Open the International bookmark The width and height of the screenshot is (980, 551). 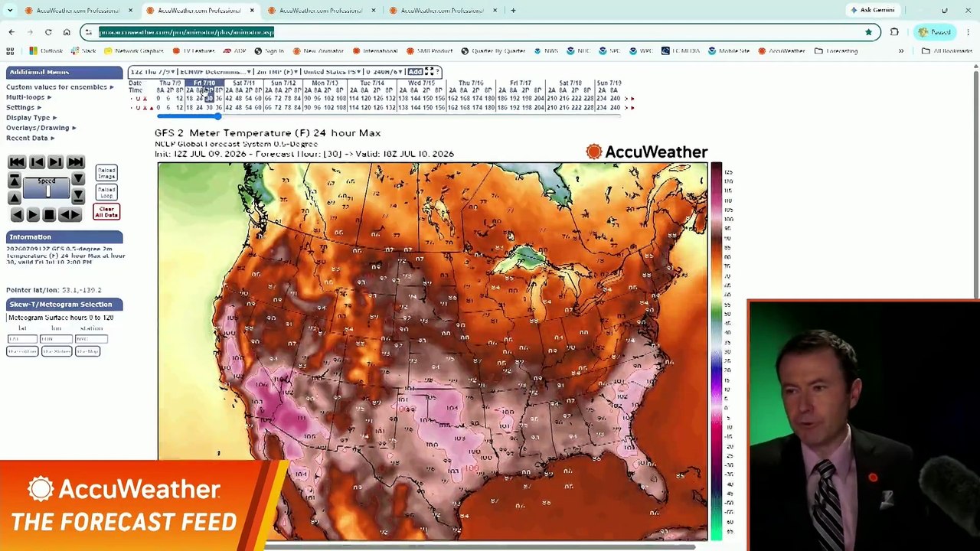pyautogui.click(x=375, y=51)
